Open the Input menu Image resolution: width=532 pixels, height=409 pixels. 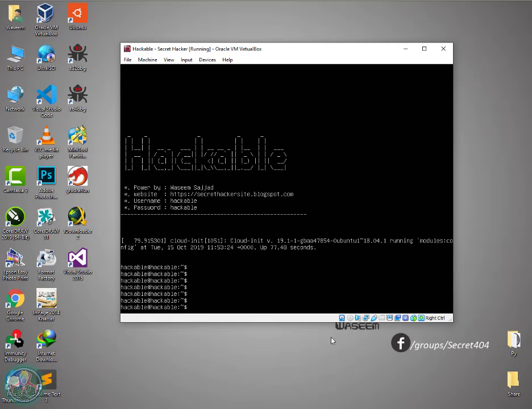[186, 60]
